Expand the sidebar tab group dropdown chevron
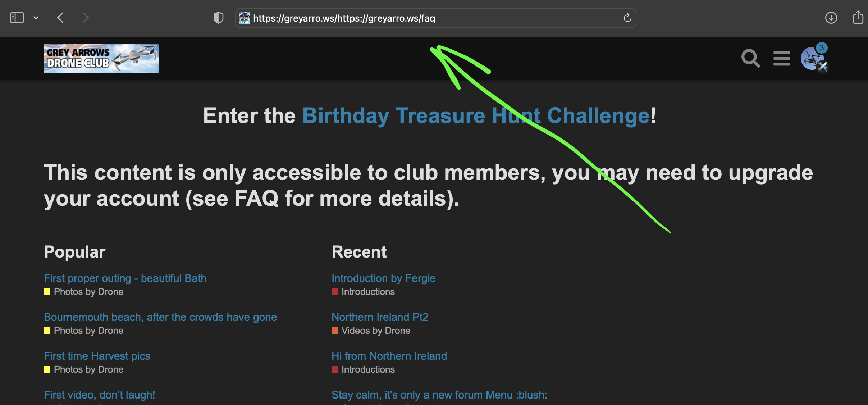This screenshot has height=405, width=868. point(36,18)
